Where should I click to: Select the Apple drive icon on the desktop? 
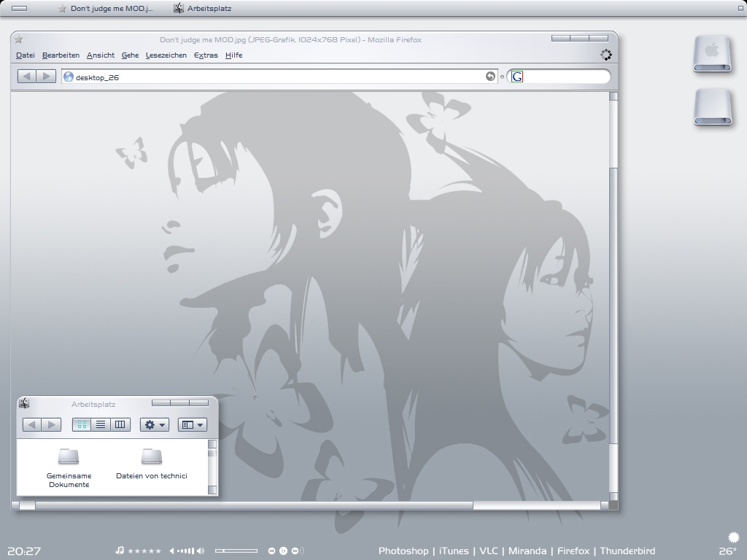coord(712,54)
